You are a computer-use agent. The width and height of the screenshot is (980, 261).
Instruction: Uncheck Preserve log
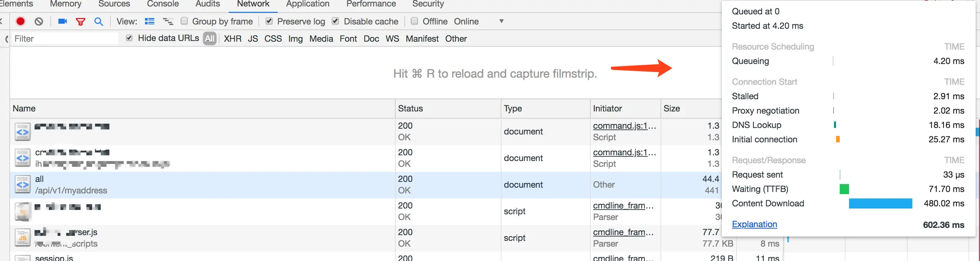(269, 21)
